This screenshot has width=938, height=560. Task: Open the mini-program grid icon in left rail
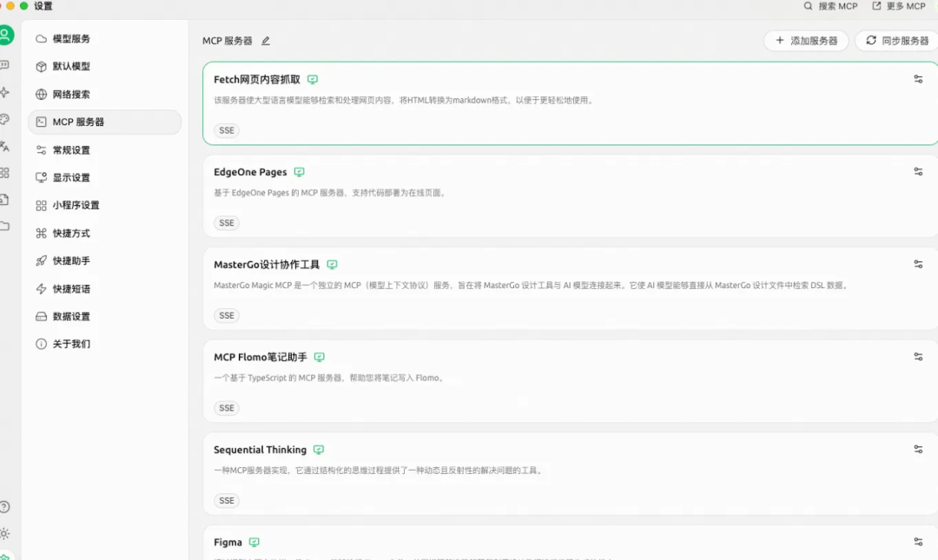[x=4, y=173]
